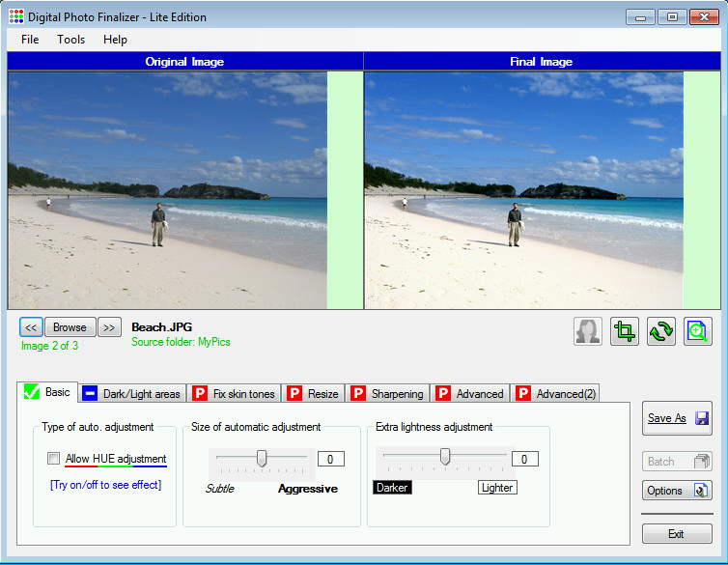Click the Exit button
The width and height of the screenshot is (728, 565).
click(x=677, y=533)
